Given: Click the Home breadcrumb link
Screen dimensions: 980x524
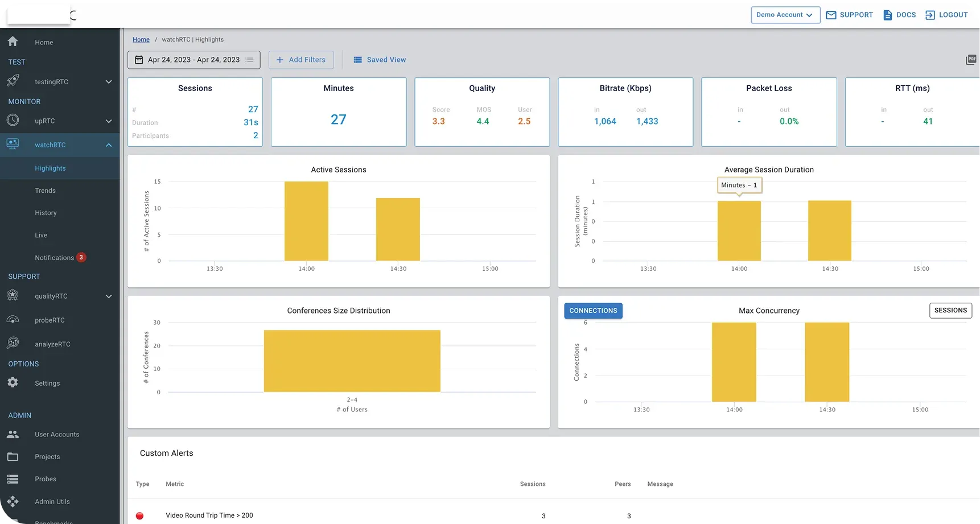Looking at the screenshot, I should [141, 40].
